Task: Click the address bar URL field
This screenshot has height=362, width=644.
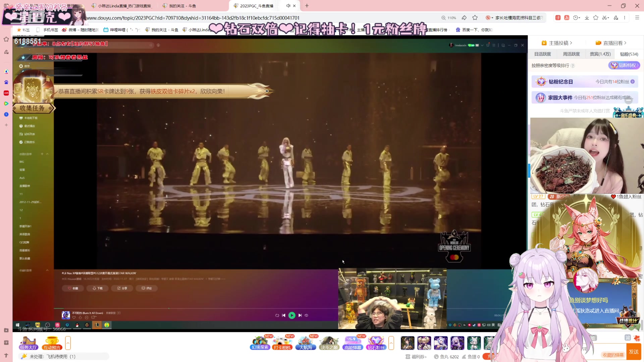Action: point(262,18)
